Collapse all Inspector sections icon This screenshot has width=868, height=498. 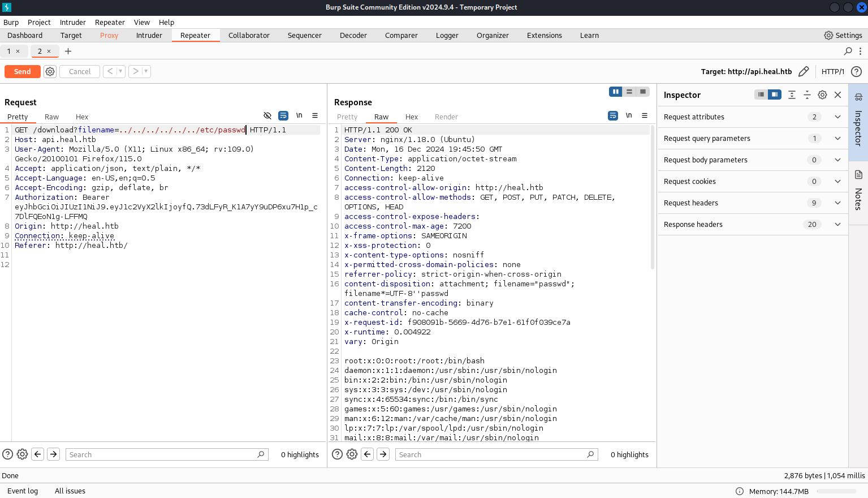(807, 95)
